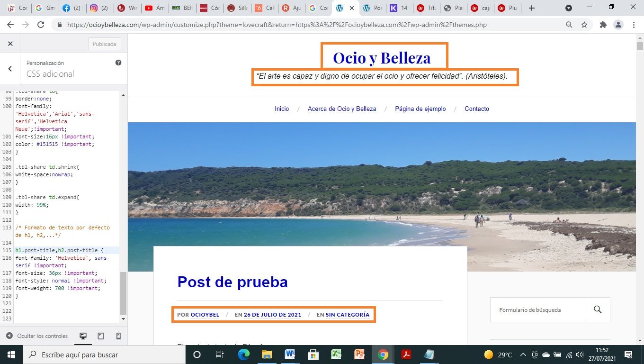
Task: Hide the controls with Ocultar los controles
Action: (37, 336)
